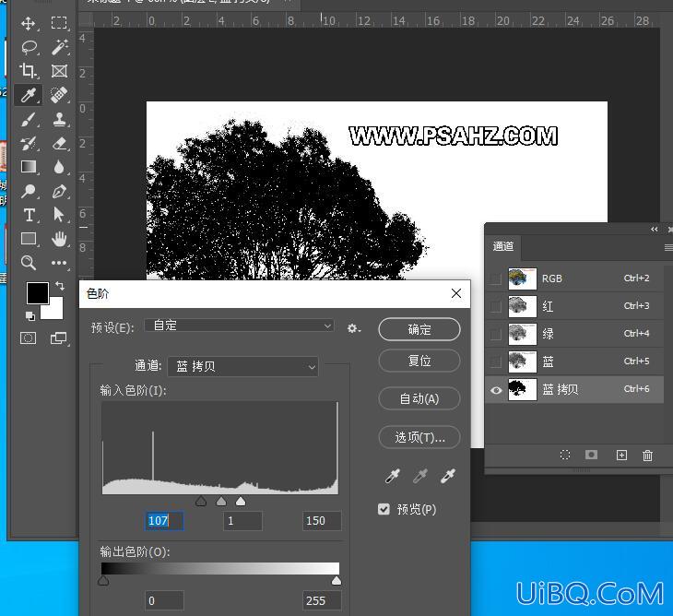
Task: Click the 自动(A) auto button
Action: [419, 398]
